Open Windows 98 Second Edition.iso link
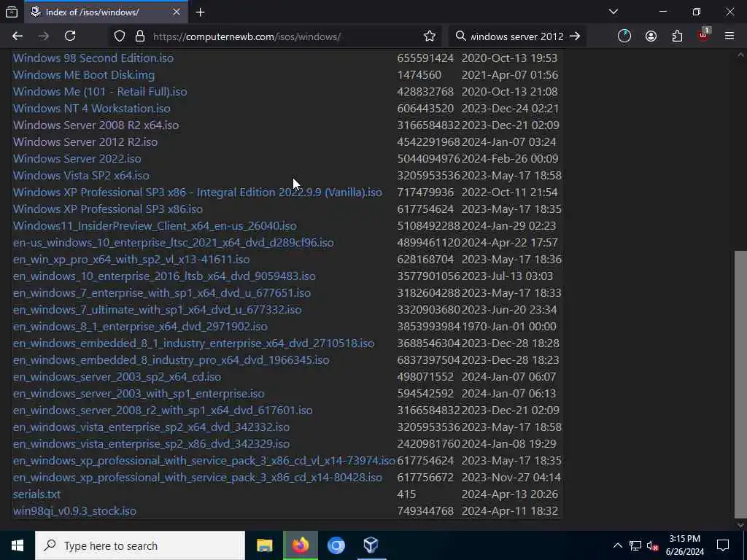The height and width of the screenshot is (560, 747). 93,58
